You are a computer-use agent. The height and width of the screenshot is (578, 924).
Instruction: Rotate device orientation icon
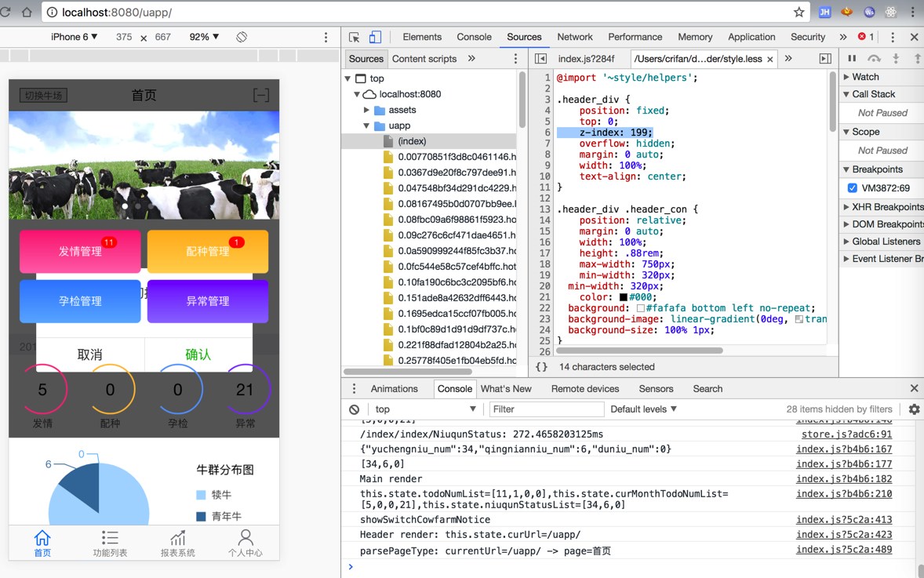[x=242, y=37]
